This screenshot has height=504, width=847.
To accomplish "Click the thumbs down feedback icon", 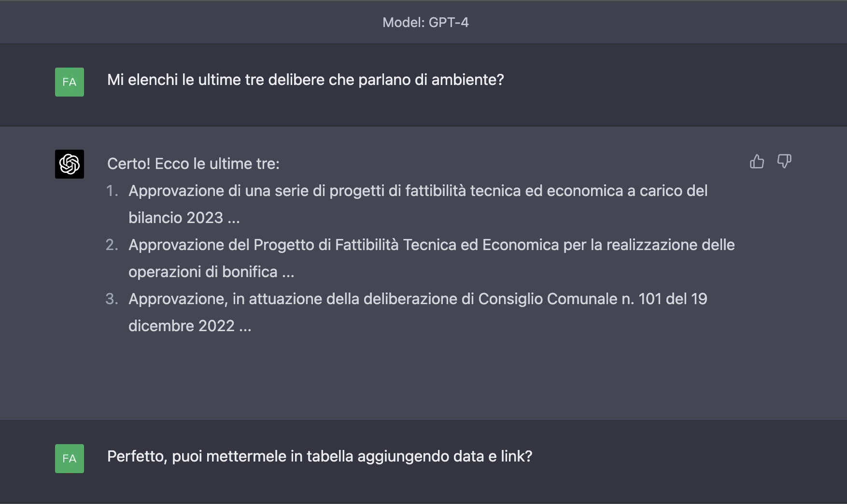I will (784, 161).
